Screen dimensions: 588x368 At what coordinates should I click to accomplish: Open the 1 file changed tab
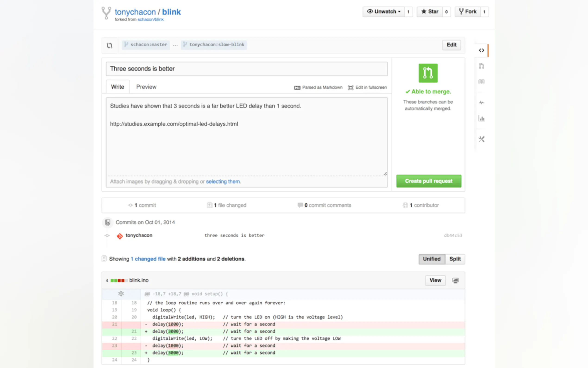[x=227, y=205]
